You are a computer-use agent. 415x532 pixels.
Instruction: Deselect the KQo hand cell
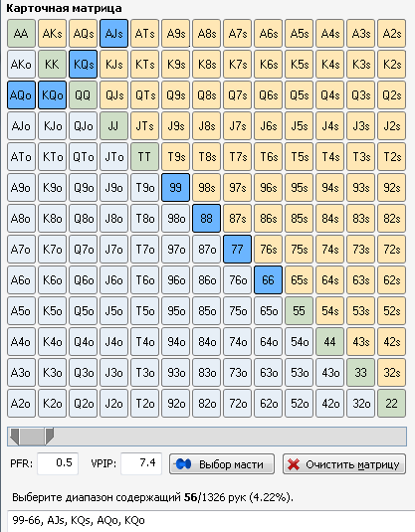click(52, 95)
